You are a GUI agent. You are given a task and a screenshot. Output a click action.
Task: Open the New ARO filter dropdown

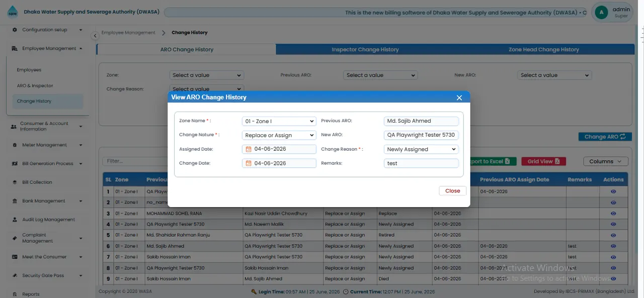[x=554, y=75]
